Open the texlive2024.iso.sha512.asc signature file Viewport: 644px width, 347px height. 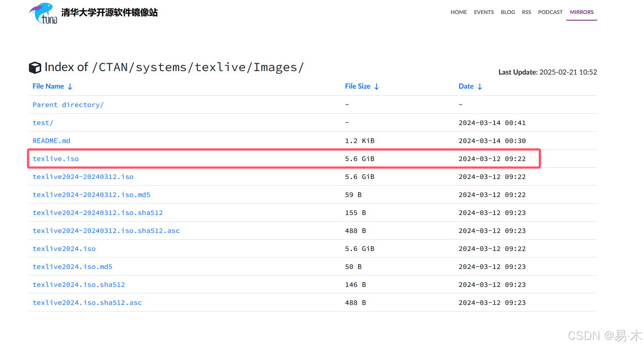tap(87, 302)
